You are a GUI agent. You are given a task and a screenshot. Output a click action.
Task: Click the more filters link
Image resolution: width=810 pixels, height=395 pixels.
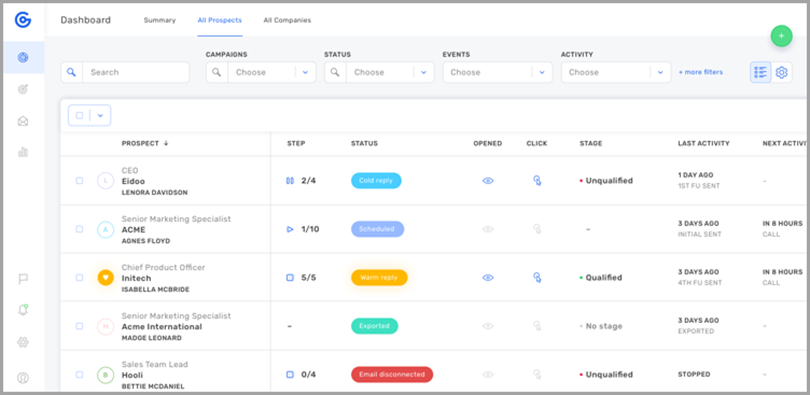point(700,72)
